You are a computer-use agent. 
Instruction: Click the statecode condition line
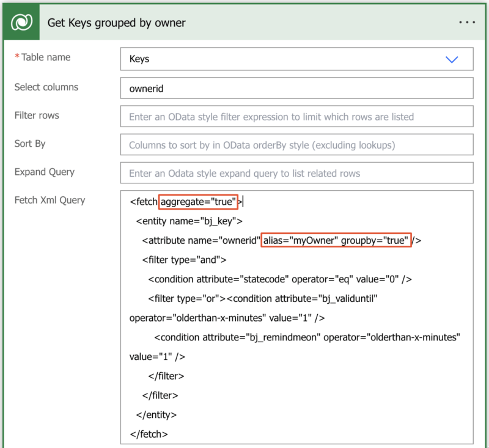click(x=280, y=279)
